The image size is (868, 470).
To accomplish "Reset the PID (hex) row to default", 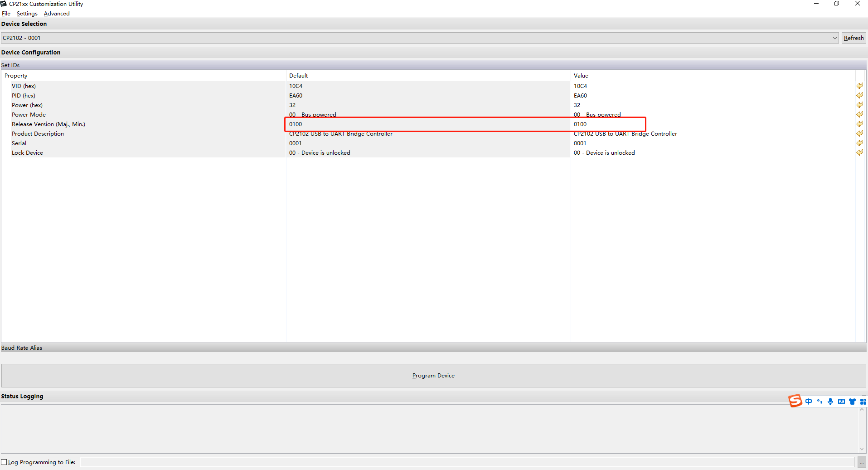I will (x=859, y=95).
